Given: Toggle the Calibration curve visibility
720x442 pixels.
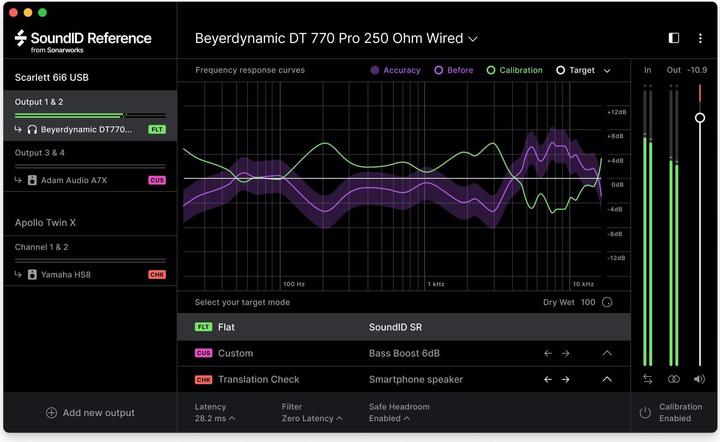Looking at the screenshot, I should [x=515, y=70].
